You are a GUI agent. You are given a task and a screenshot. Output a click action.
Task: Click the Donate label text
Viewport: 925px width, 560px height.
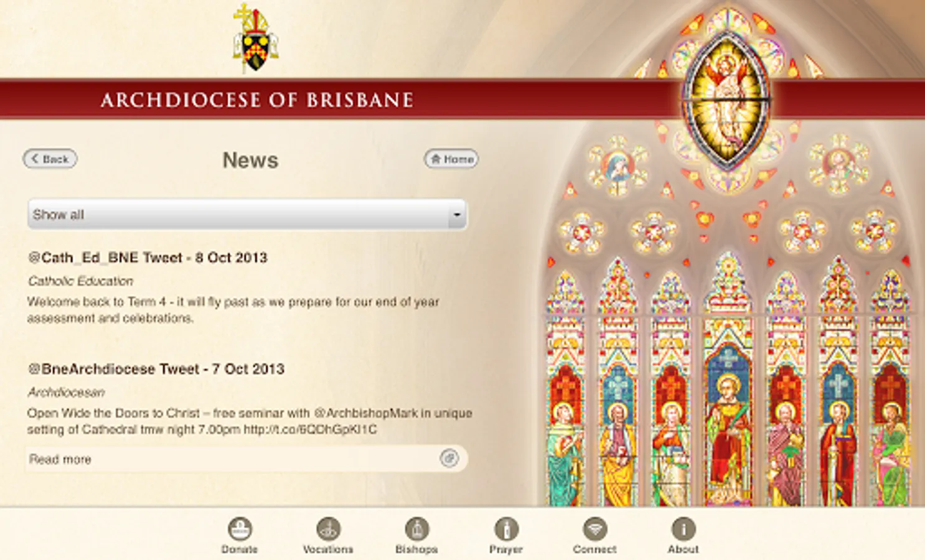pos(240,549)
